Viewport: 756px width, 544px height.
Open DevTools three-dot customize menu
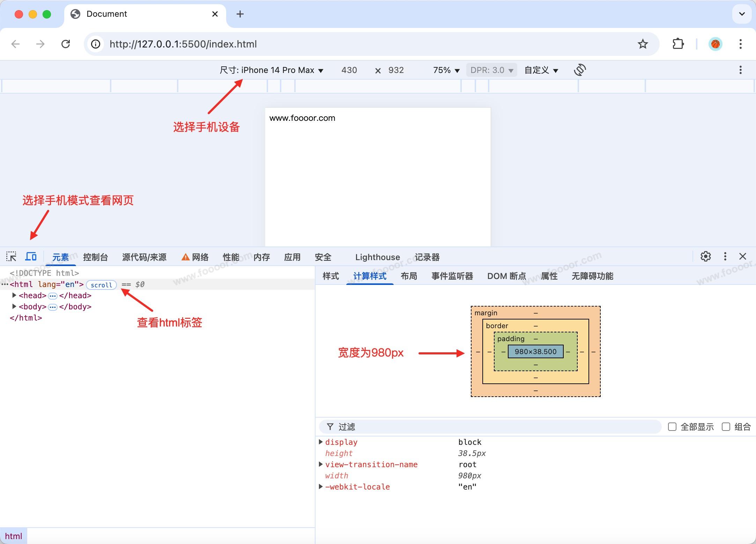coord(725,257)
